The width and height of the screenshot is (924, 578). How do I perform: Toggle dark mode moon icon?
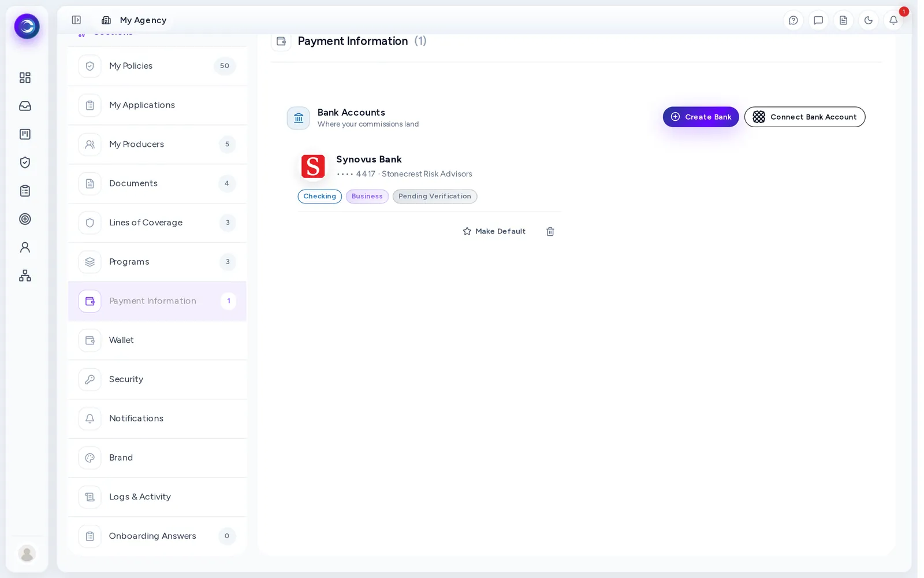tap(868, 20)
